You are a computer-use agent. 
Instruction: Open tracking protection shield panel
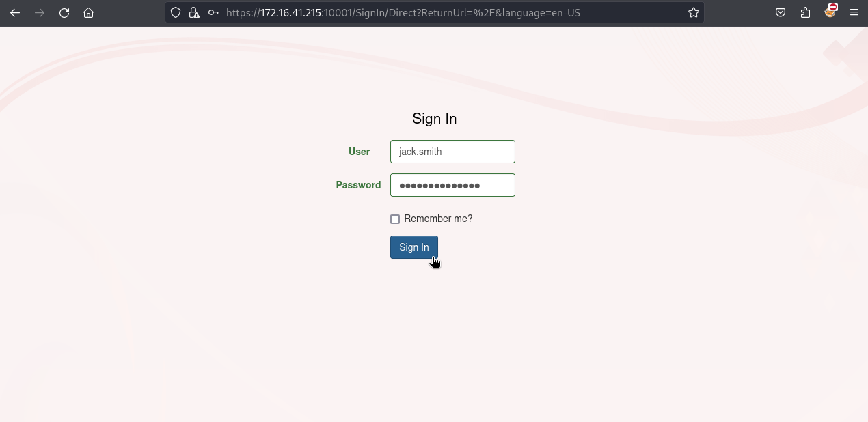click(x=176, y=12)
